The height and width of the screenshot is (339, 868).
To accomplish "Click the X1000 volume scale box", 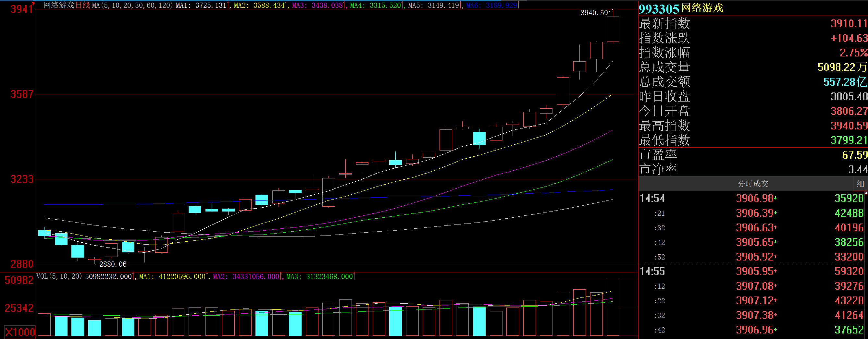I will coord(19,332).
